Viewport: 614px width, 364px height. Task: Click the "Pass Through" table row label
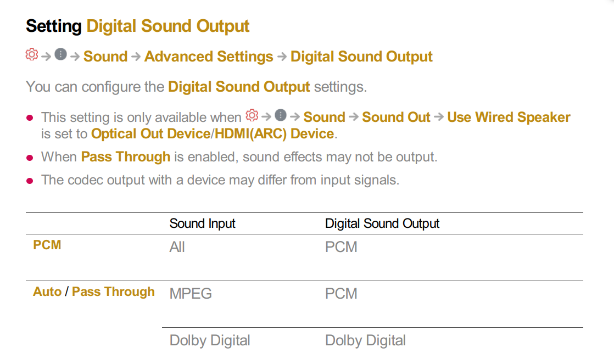coord(113,292)
